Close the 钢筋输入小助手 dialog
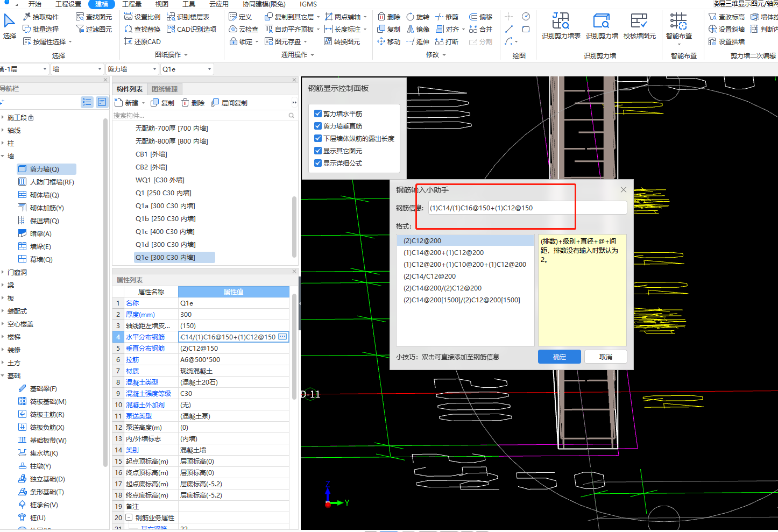The image size is (778, 532). [x=623, y=189]
